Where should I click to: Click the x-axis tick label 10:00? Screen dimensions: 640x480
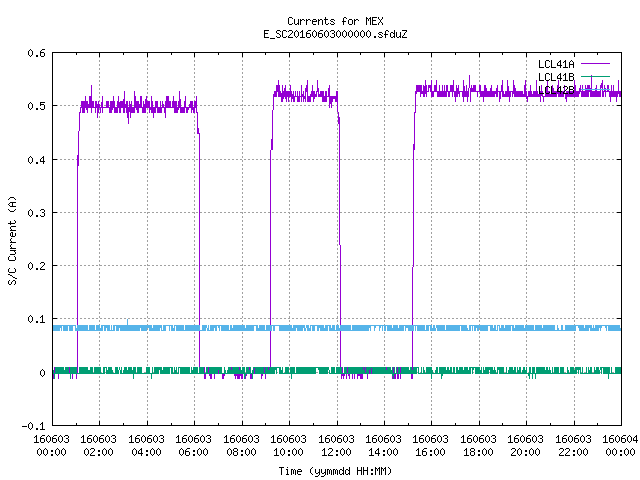(288, 452)
